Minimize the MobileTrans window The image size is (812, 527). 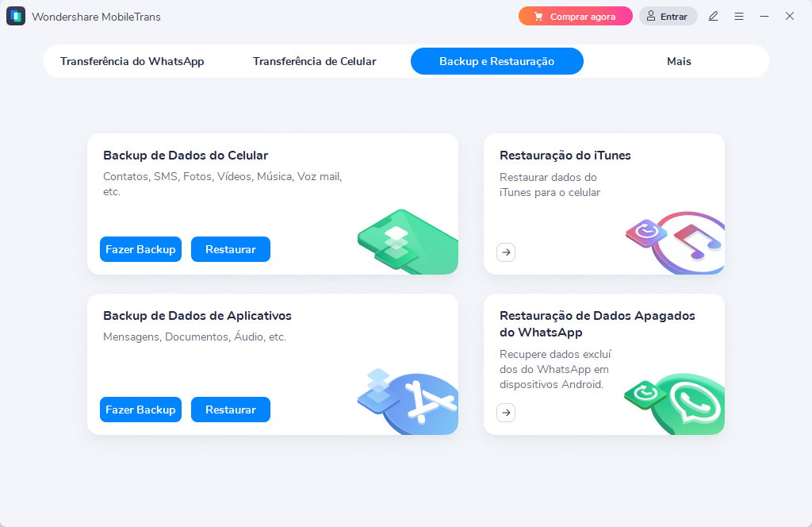coord(764,16)
